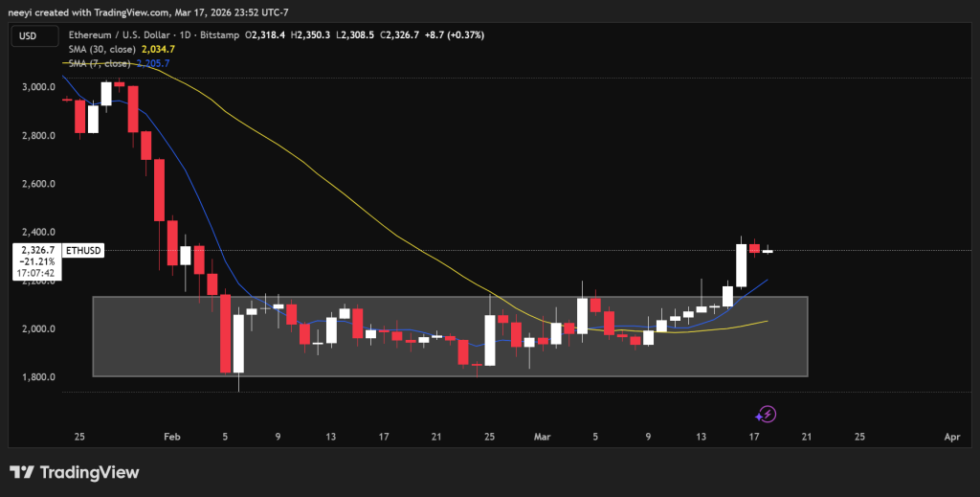The image size is (980, 497).
Task: Select the SMA (30, close) indicator label
Action: 101,49
